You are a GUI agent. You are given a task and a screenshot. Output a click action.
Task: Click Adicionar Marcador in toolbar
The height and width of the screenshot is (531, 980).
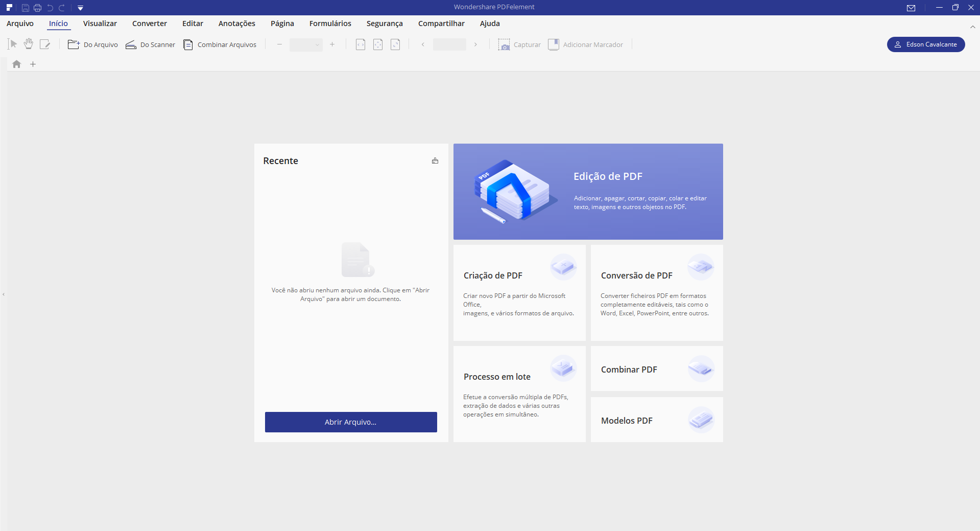pyautogui.click(x=585, y=45)
